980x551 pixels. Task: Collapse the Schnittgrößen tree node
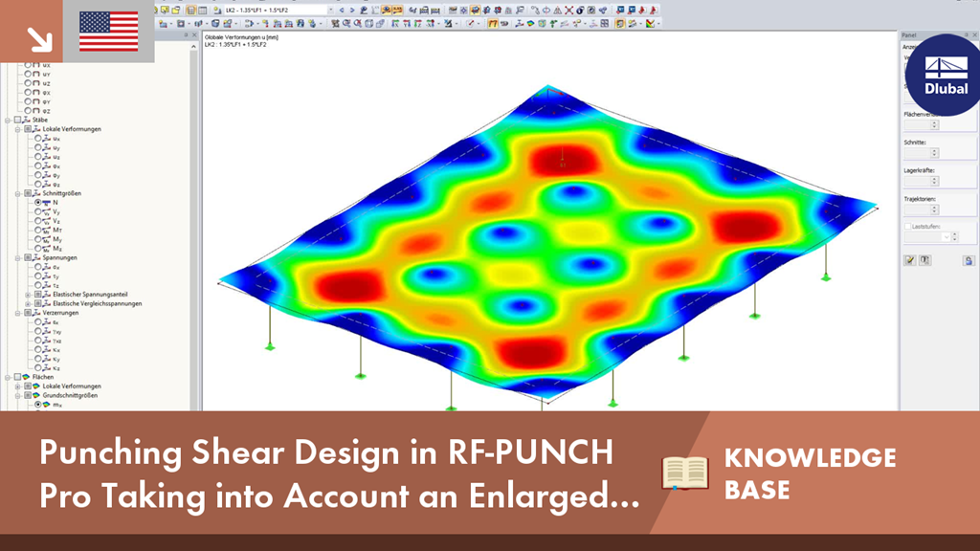[x=18, y=193]
